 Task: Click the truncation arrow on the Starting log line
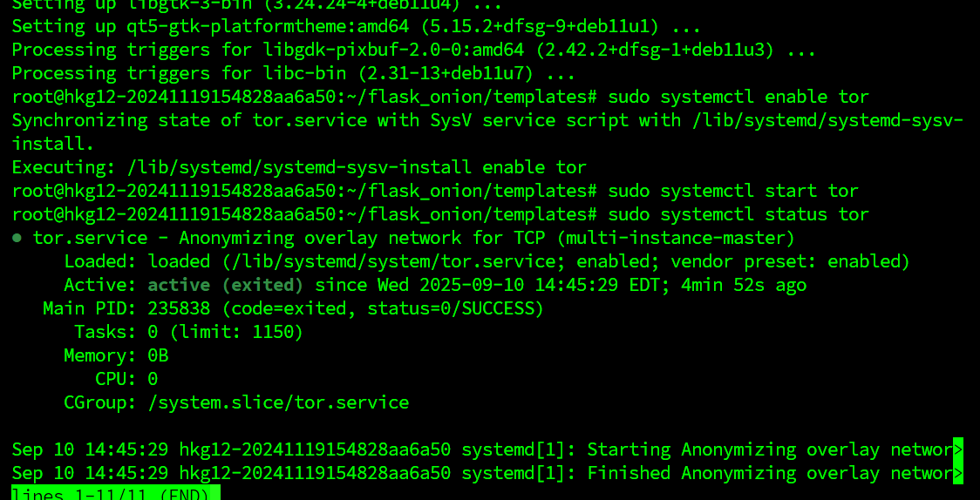pos(958,449)
